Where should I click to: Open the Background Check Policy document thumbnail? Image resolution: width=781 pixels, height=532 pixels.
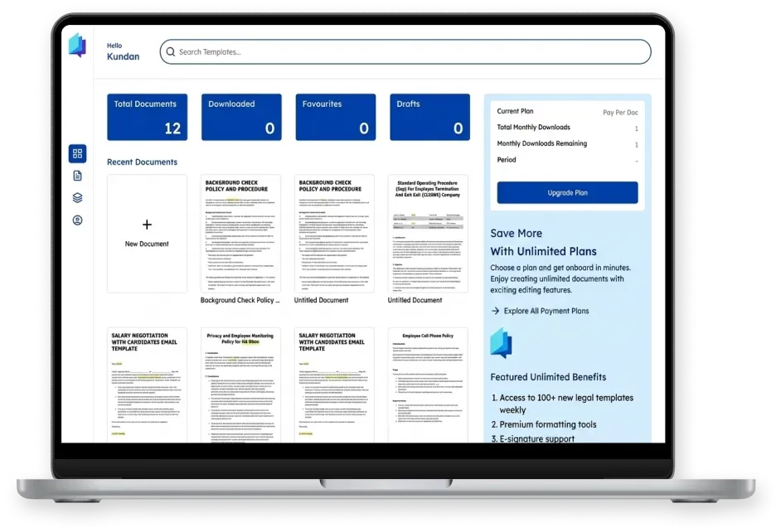point(240,234)
